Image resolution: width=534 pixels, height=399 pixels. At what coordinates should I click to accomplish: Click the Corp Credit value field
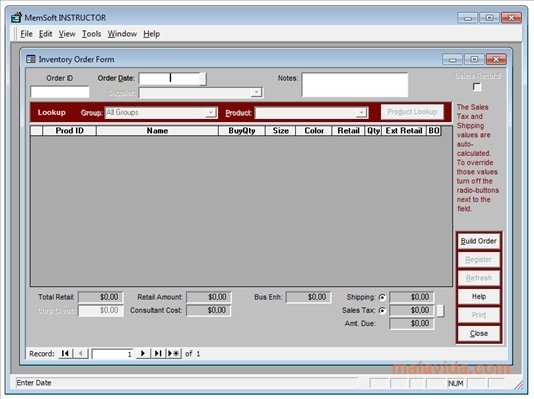[100, 310]
